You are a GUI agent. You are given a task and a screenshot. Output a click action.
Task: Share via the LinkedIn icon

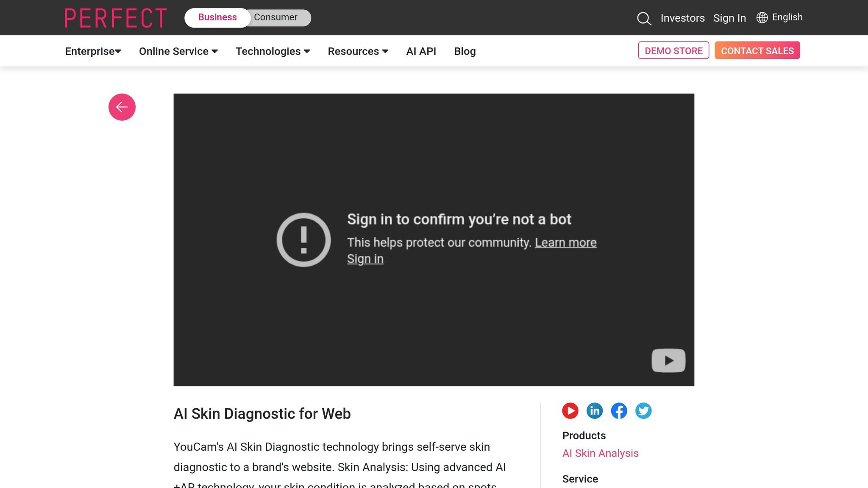[595, 410]
